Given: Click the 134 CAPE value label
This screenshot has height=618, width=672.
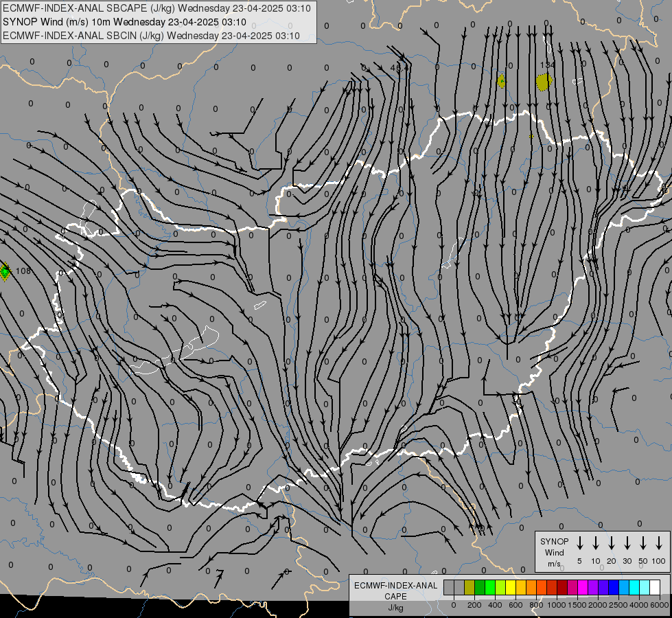Looking at the screenshot, I should 547,65.
